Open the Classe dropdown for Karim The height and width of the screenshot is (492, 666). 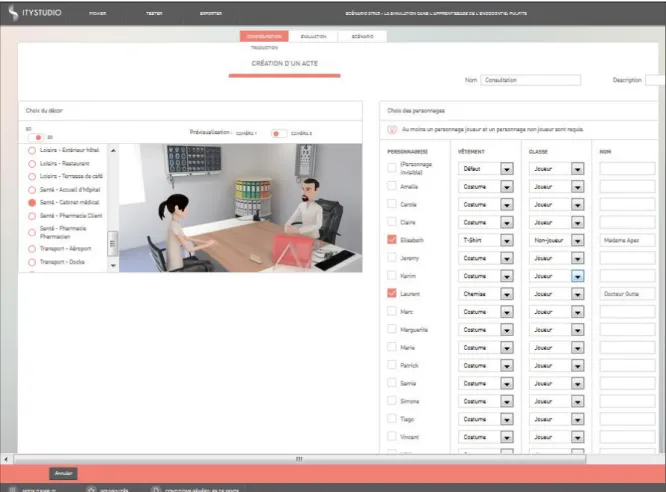pos(556,276)
